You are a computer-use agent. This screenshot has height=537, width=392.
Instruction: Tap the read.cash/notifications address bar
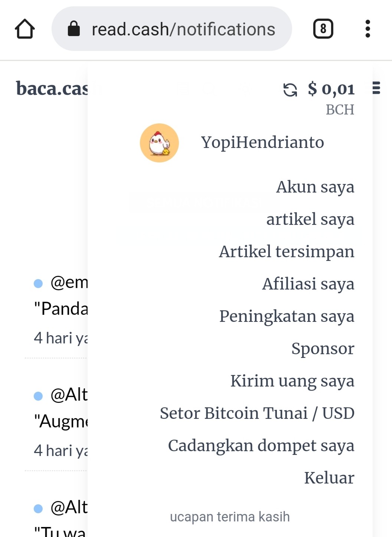click(x=171, y=29)
